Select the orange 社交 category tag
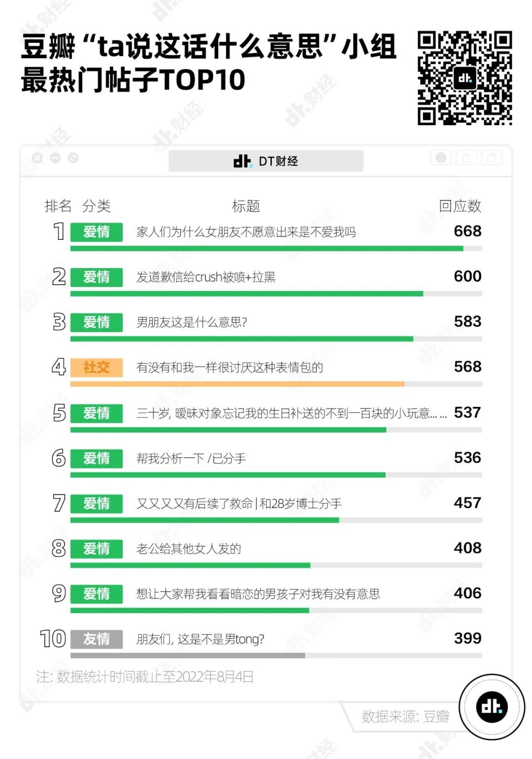 tap(97, 367)
